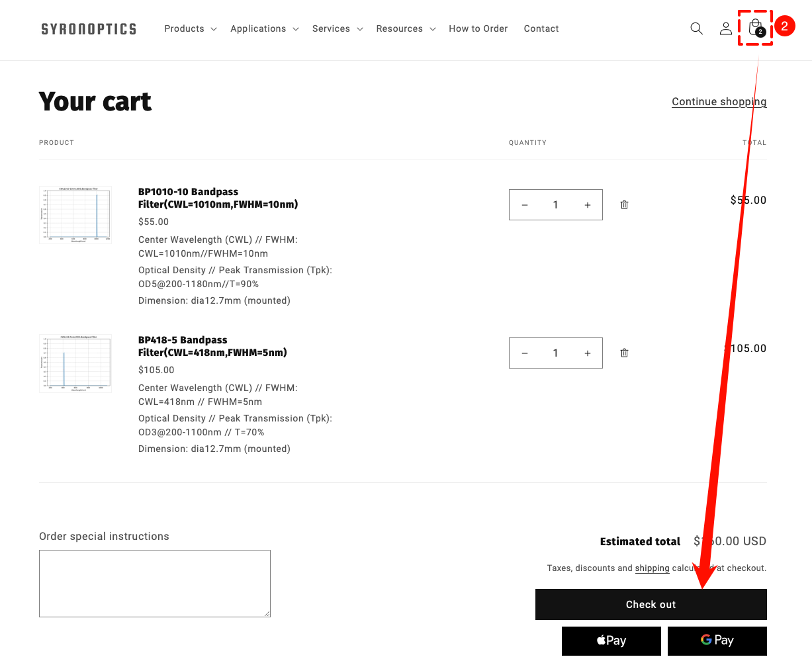The height and width of the screenshot is (661, 812).
Task: Open the Services dropdown menu
Action: (x=338, y=28)
